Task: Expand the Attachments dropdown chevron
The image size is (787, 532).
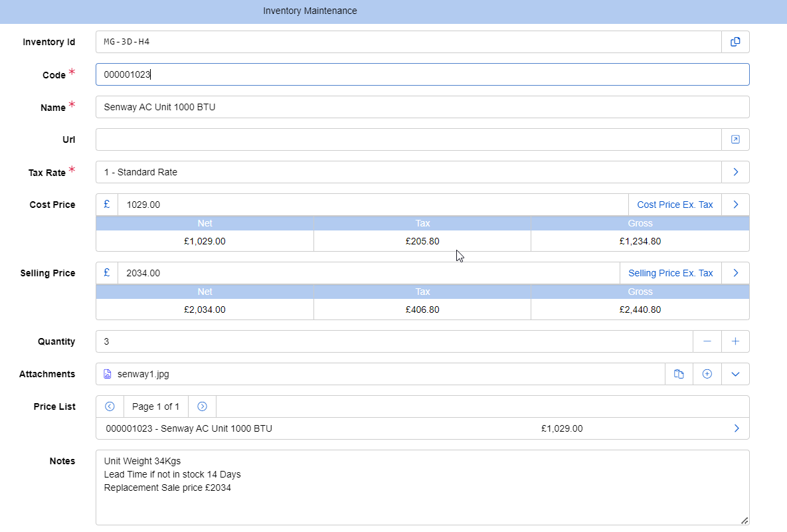Action: (x=735, y=374)
